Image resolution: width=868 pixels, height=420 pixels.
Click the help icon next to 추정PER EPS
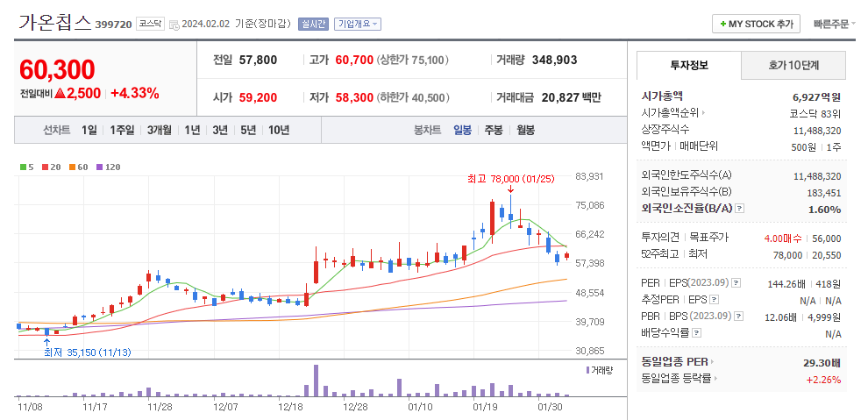tap(714, 300)
